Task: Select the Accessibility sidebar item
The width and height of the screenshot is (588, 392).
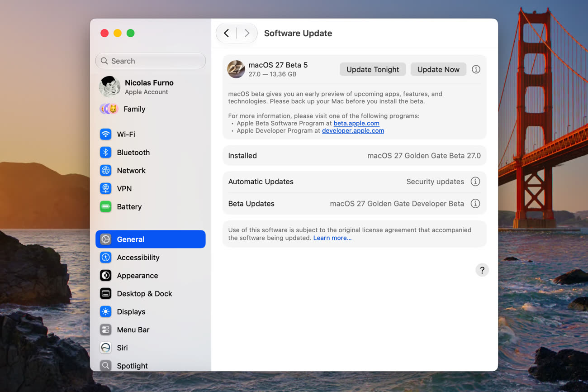Action: pyautogui.click(x=151, y=257)
